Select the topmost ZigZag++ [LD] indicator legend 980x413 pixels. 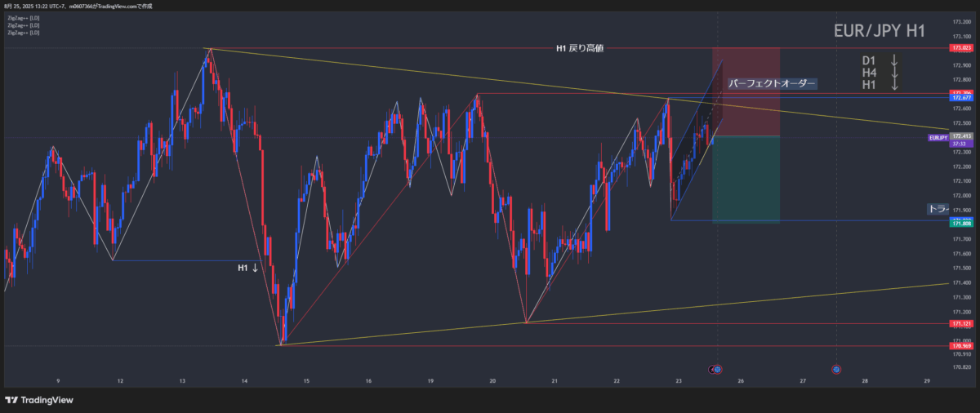coord(23,17)
